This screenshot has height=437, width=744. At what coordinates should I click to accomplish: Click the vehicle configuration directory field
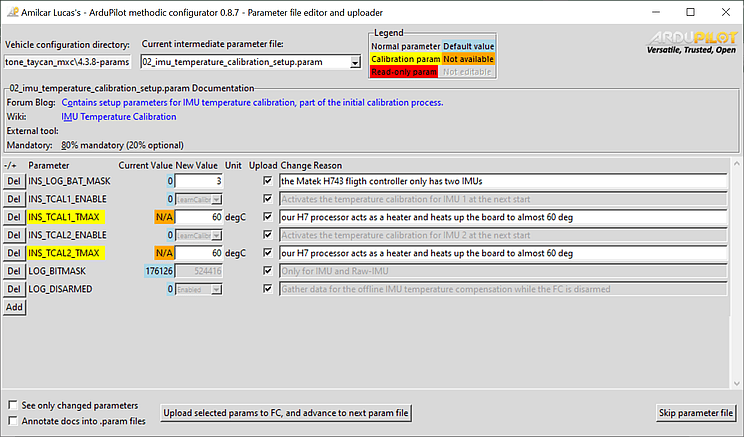tap(67, 62)
